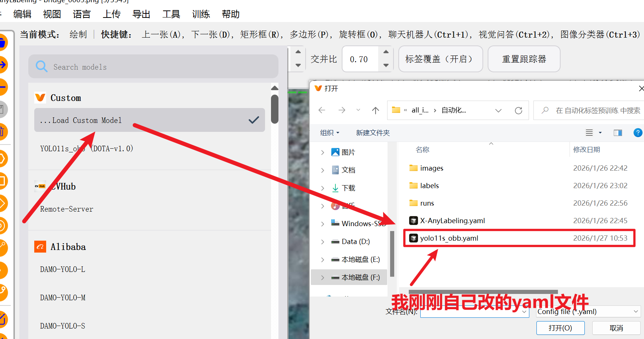Select the polygon drawing tool icon
Screen dimensions: 644x339
2,159
